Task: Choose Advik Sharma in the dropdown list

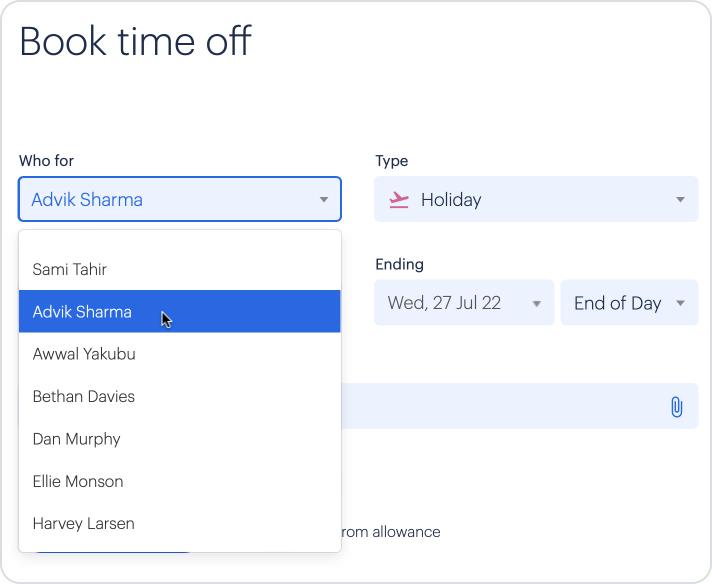Action: point(180,312)
